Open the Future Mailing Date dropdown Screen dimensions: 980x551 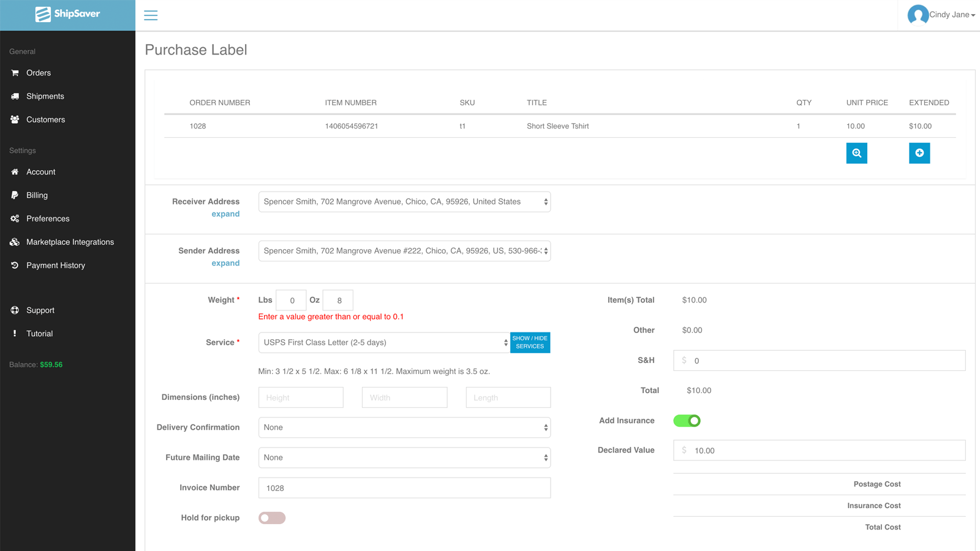[404, 457]
